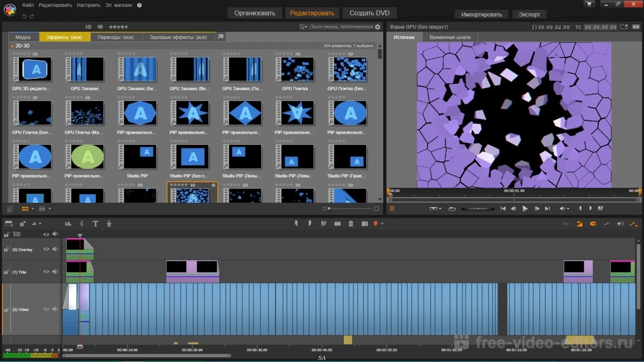Image resolution: width=644 pixels, height=362 pixels.
Task: Click the trash can delete icon
Action: [x=351, y=224]
